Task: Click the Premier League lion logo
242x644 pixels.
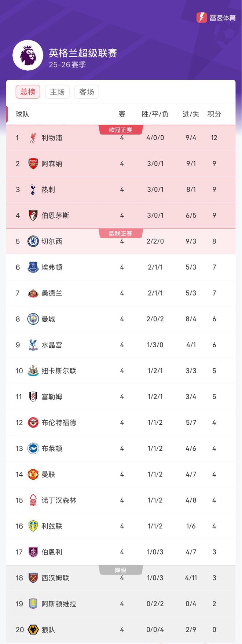Action: click(x=28, y=55)
